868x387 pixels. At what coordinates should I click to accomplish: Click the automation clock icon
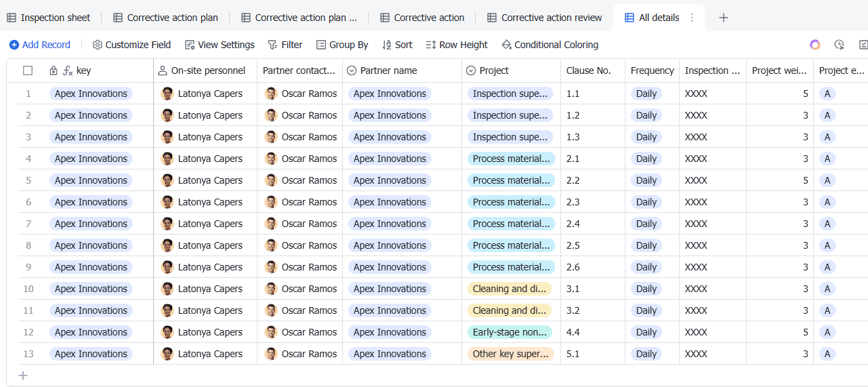coord(839,45)
